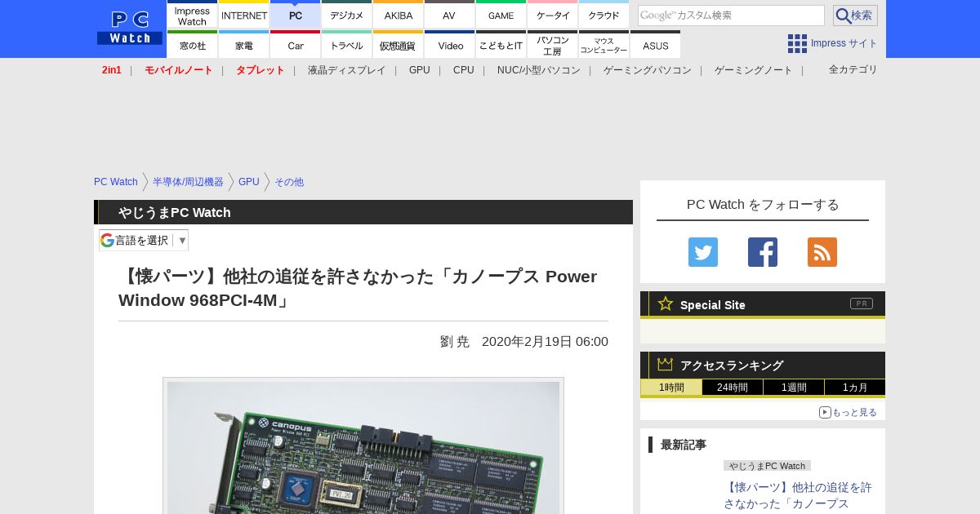
Task: Select the 1時間 ranking tab
Action: point(671,388)
